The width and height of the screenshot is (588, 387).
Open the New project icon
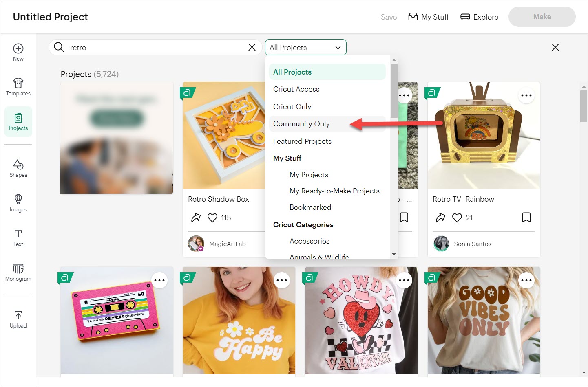point(18,52)
